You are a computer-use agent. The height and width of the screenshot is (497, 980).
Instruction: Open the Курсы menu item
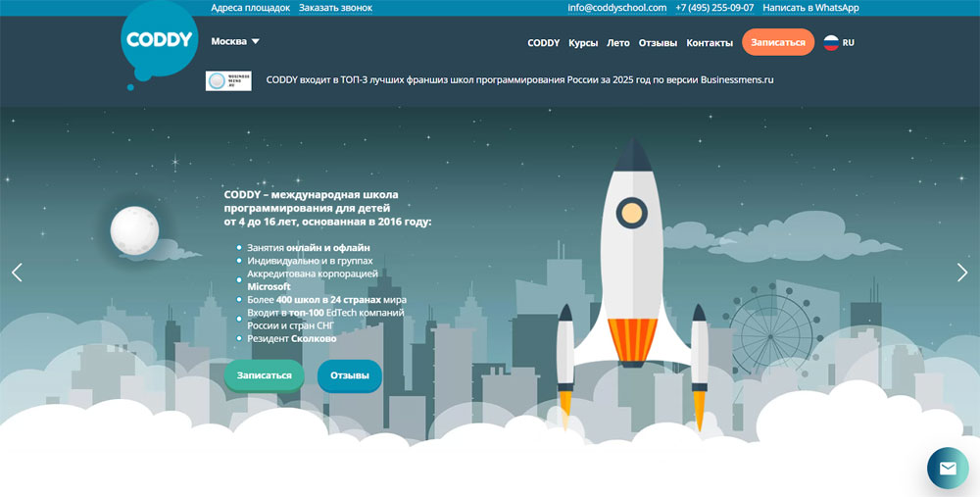[583, 43]
